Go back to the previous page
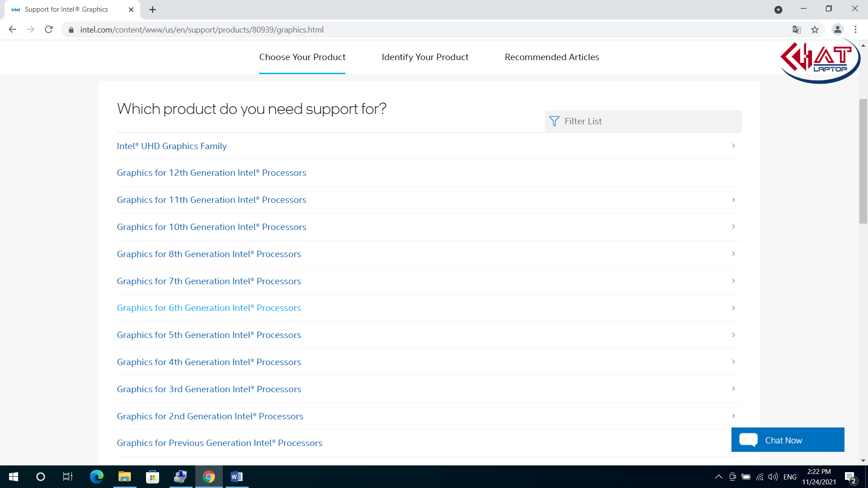 click(12, 29)
